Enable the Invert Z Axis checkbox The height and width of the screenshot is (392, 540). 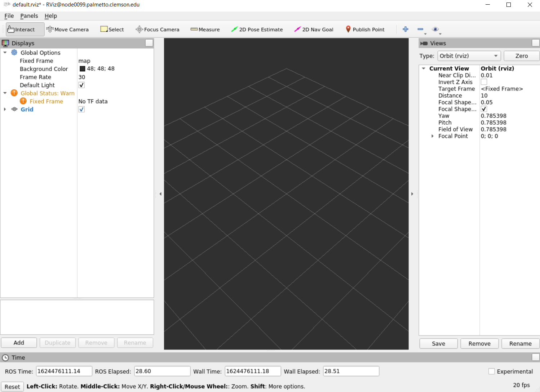coord(484,82)
